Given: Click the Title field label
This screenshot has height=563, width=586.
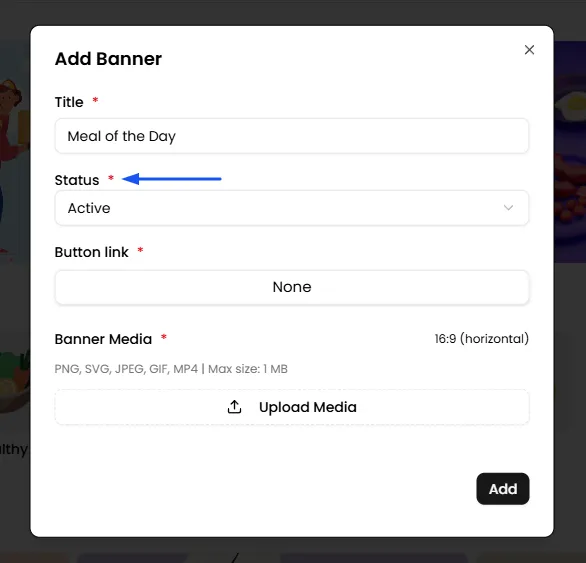Looking at the screenshot, I should (69, 102).
